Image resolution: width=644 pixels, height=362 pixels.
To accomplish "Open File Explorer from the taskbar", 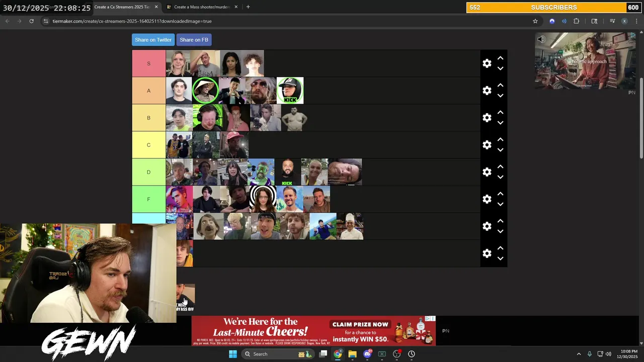I will click(352, 354).
